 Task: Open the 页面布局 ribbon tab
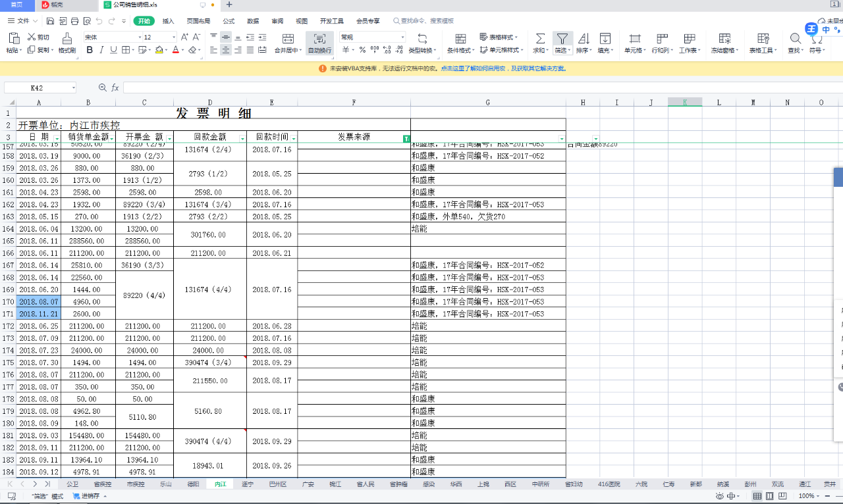198,21
